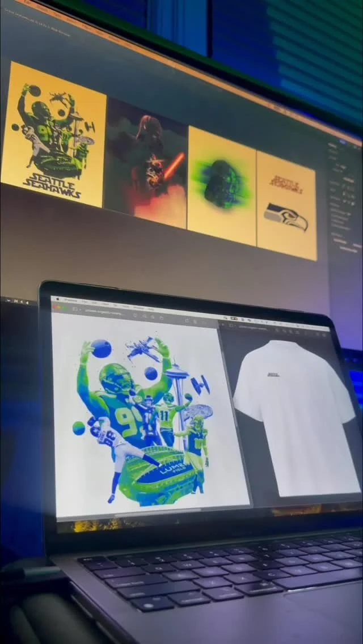Select the green glowing helmet artboard on monitor
Image resolution: width=363 pixels, height=644 pixels.
(x=222, y=185)
